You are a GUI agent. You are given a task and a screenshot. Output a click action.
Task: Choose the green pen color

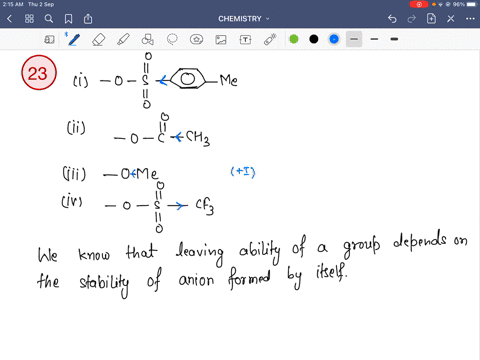click(294, 39)
